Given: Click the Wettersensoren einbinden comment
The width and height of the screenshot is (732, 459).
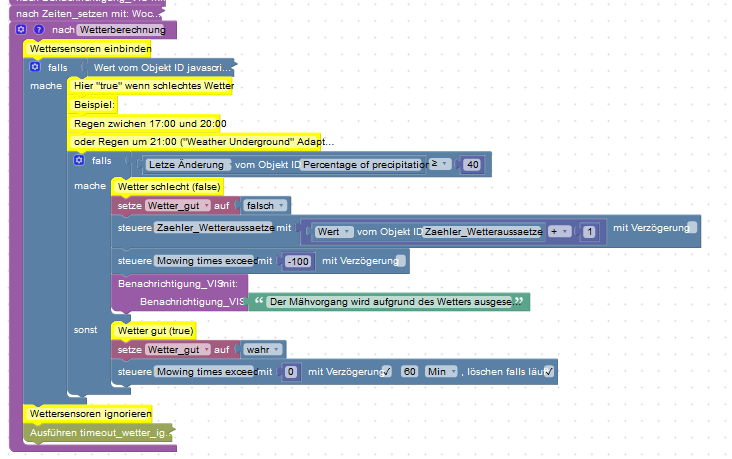Looking at the screenshot, I should pos(88,49).
